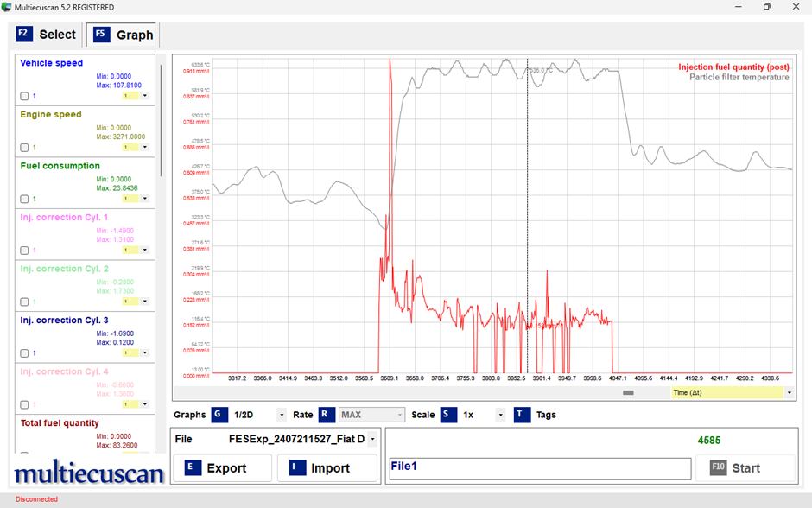Click the Multiecuscan logo in the corner
Viewport: 812px width, 508px height.
(x=88, y=474)
